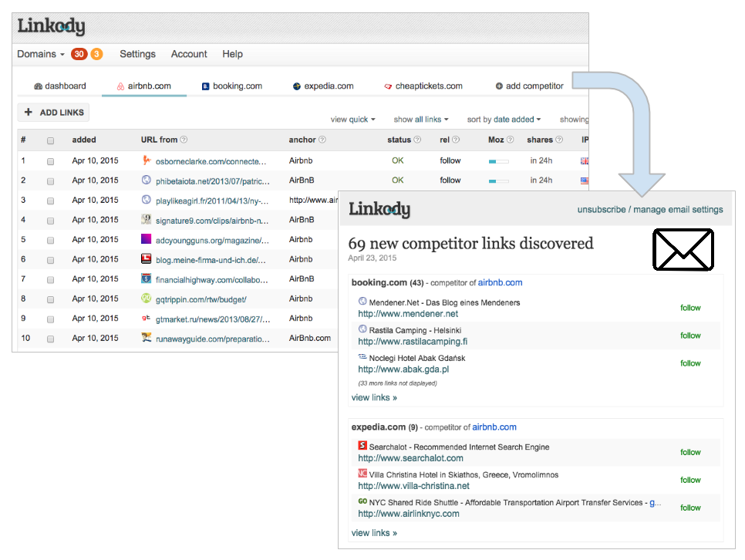Click view links under expedia.com section

coord(374,533)
